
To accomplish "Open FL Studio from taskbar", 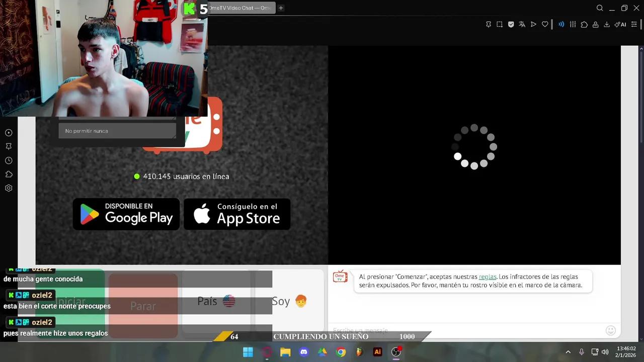I will (359, 352).
